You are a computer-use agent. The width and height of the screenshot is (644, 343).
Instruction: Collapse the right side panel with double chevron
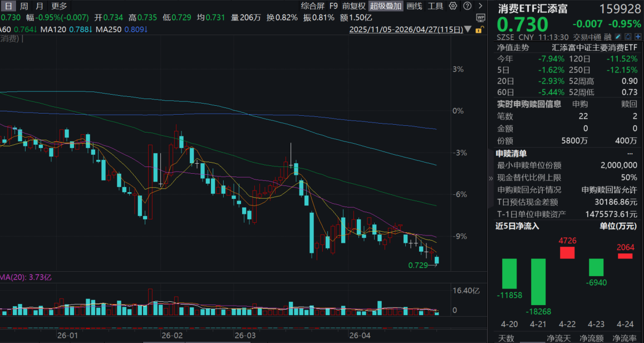pos(490,178)
